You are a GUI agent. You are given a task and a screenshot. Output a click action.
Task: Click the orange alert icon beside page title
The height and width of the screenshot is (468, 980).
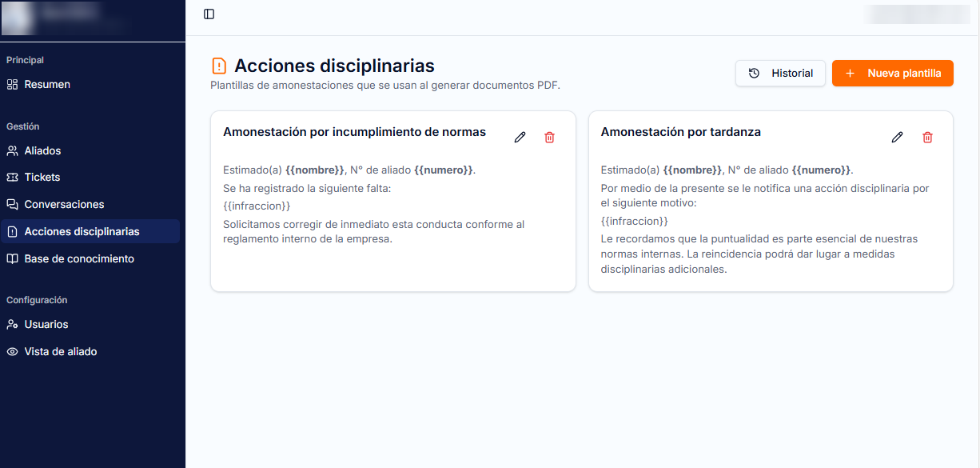(219, 66)
